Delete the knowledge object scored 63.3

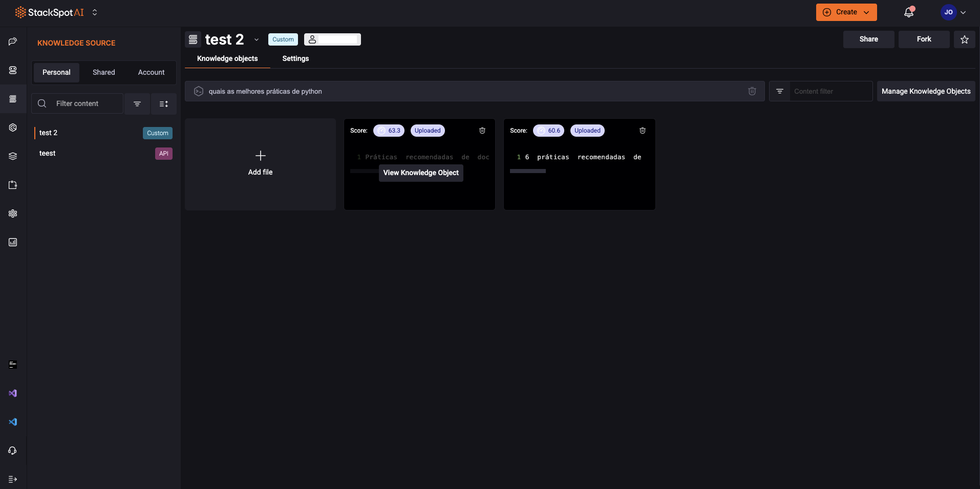(x=482, y=131)
